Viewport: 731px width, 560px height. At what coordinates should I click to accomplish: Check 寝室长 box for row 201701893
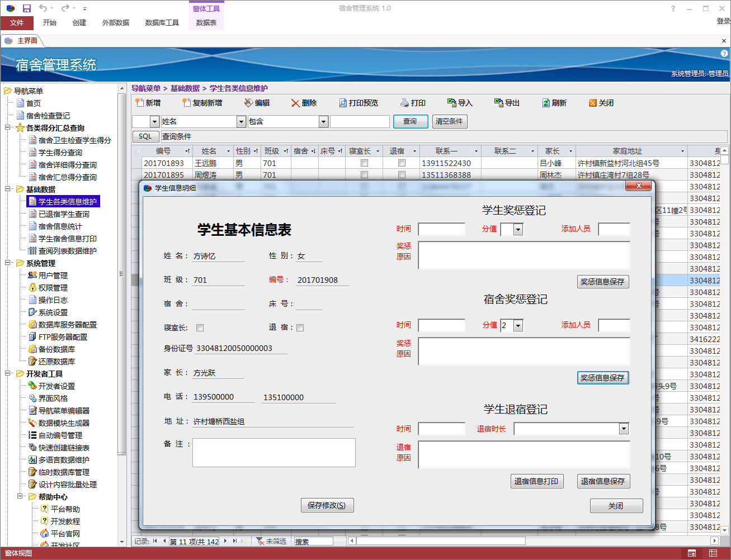(364, 163)
